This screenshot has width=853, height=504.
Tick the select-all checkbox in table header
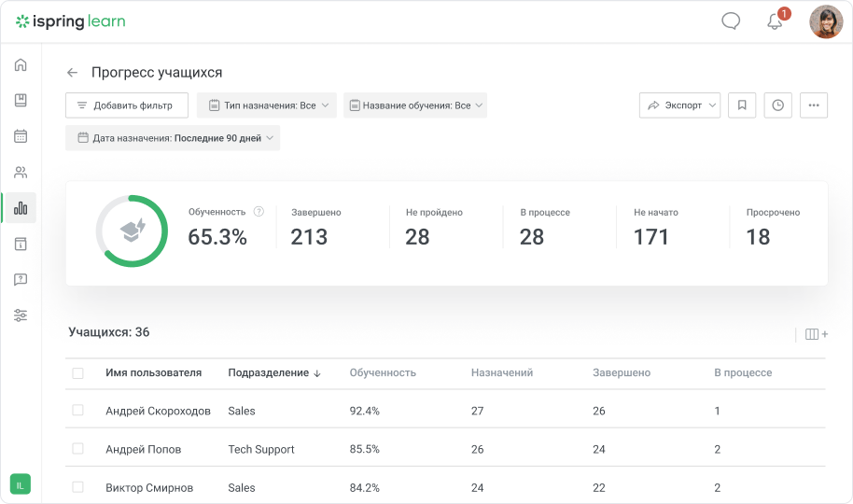pos(77,373)
